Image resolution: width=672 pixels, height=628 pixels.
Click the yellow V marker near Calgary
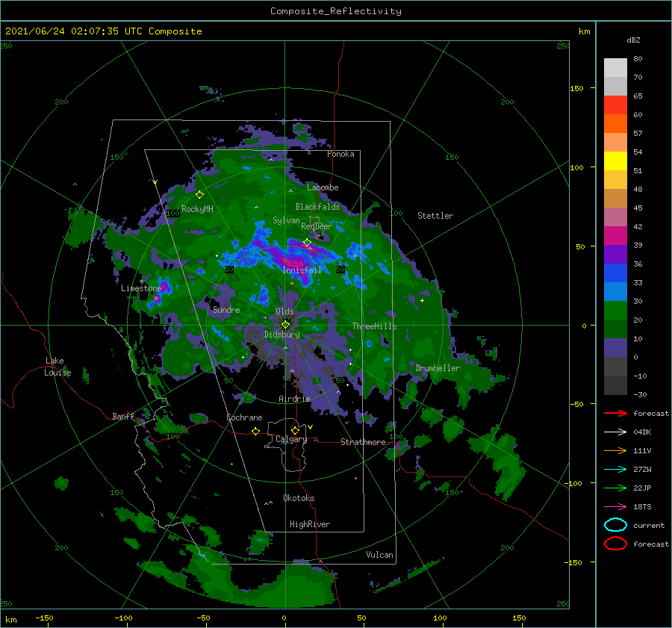point(311,427)
